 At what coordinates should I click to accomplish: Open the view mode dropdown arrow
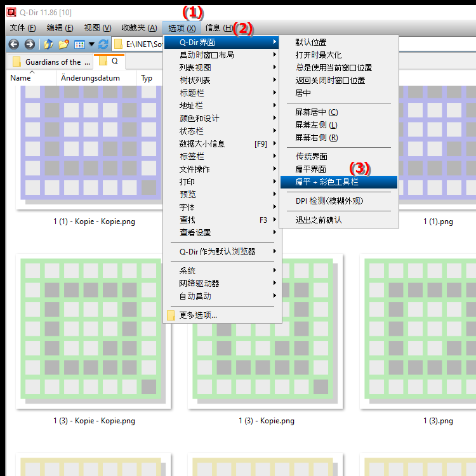pos(91,44)
